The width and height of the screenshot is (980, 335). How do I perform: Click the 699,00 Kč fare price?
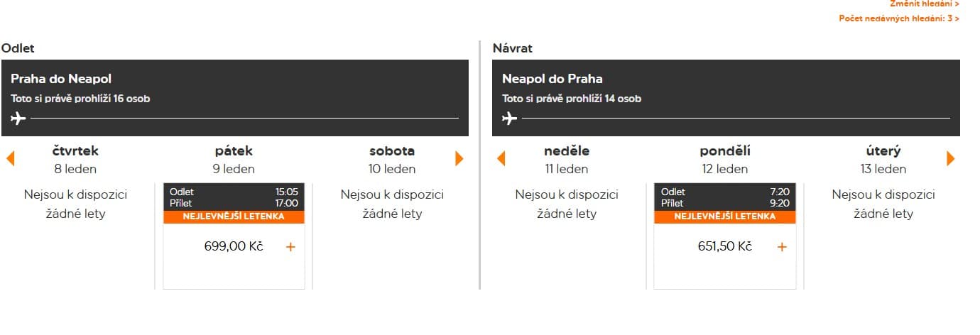(234, 247)
